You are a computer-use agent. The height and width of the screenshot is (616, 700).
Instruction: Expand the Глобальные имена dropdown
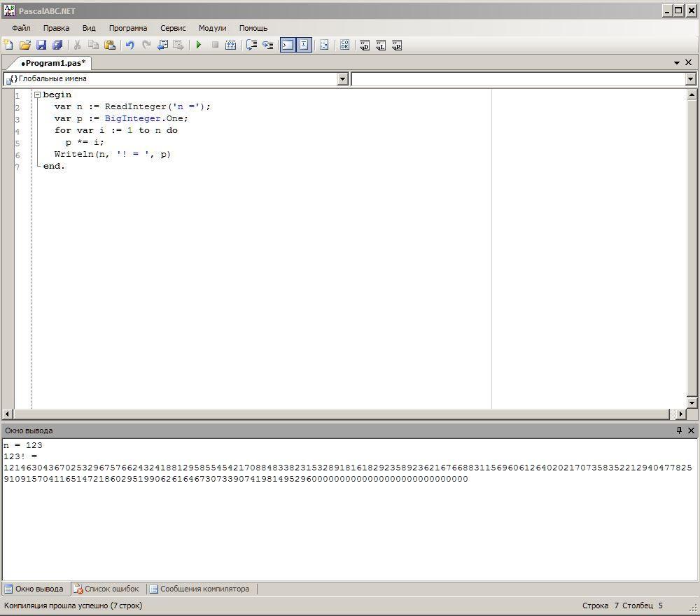coord(342,79)
